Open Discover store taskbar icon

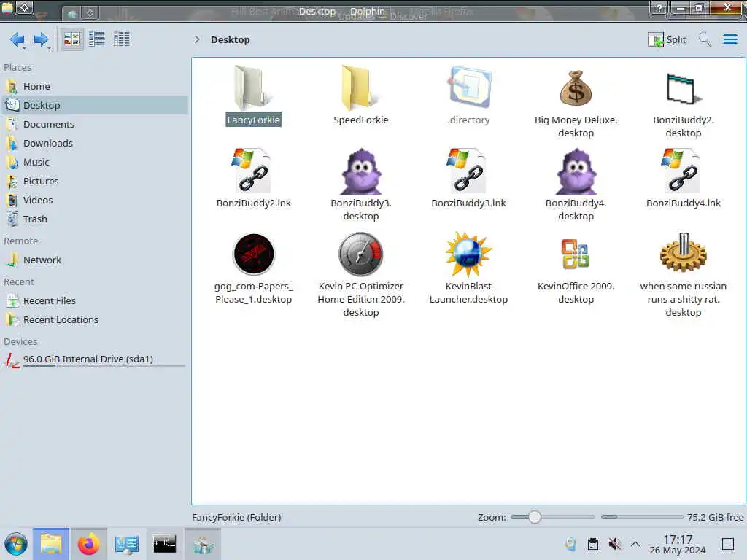[x=203, y=544]
